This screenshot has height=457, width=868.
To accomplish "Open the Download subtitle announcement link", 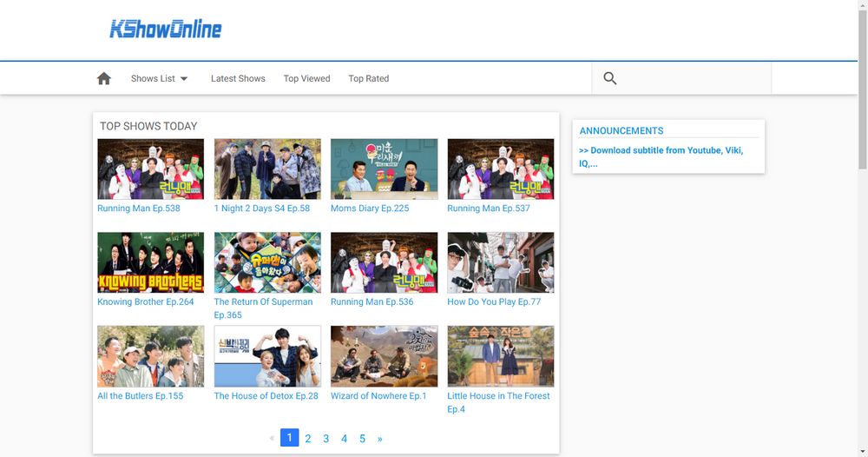I will pos(660,156).
